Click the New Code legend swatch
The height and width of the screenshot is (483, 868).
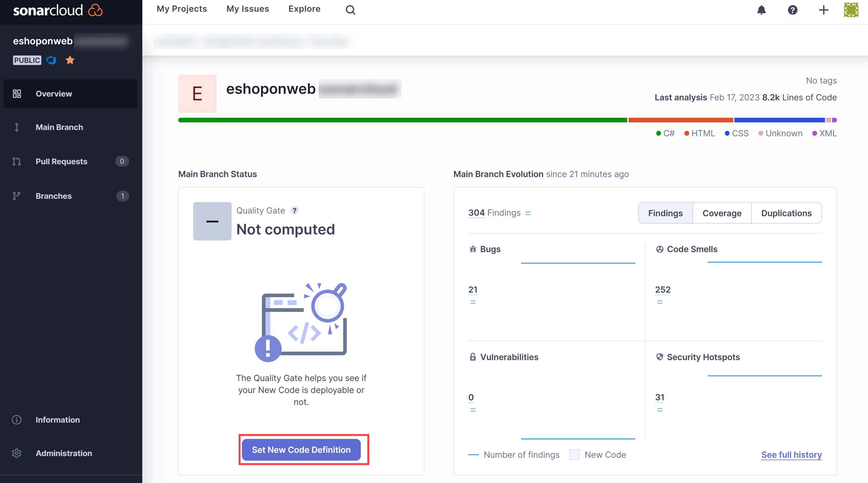[x=574, y=455]
